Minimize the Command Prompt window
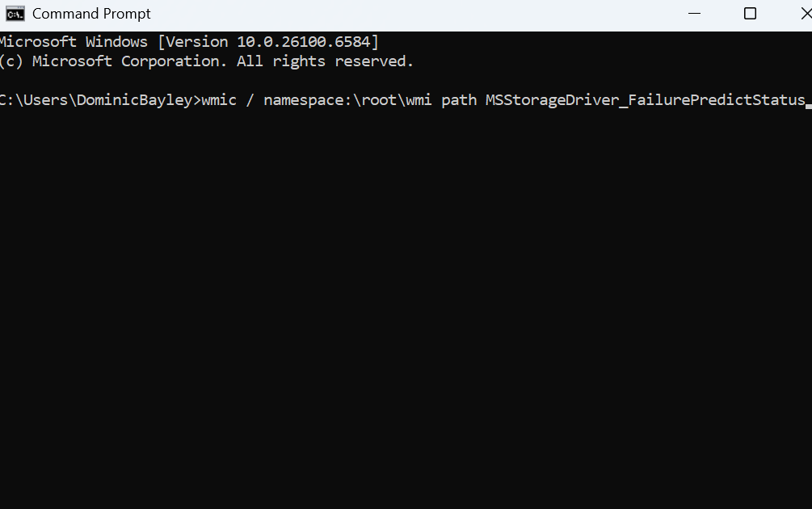812x509 pixels. click(695, 14)
